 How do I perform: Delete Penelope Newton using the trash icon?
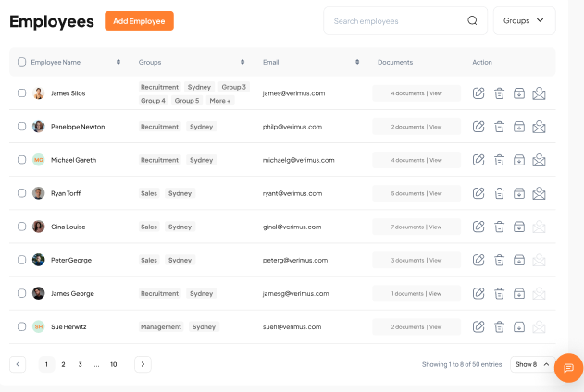(499, 127)
